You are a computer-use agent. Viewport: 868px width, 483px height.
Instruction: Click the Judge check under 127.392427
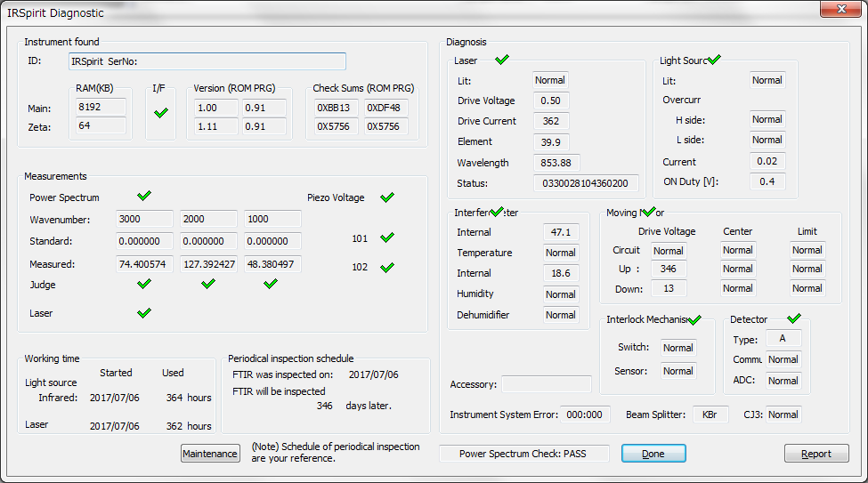[208, 284]
